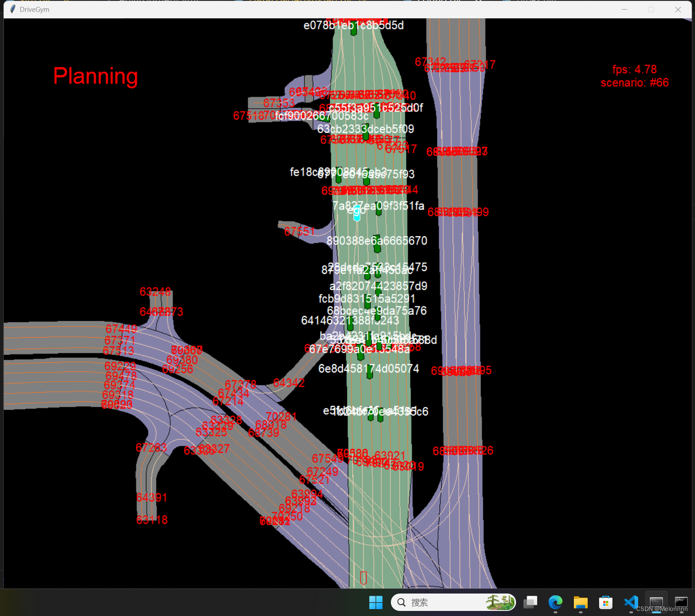
Task: Open the Microsoft Store icon
Action: point(606,602)
